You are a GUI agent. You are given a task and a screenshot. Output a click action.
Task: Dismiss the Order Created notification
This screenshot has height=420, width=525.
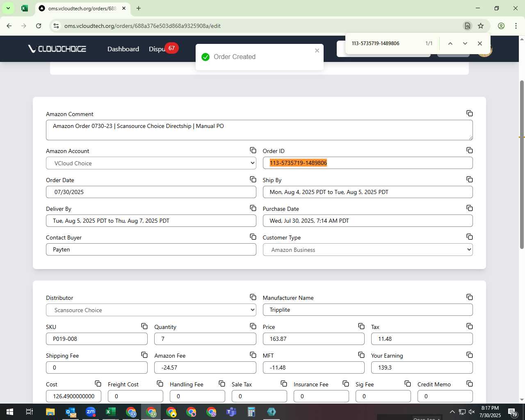click(317, 50)
